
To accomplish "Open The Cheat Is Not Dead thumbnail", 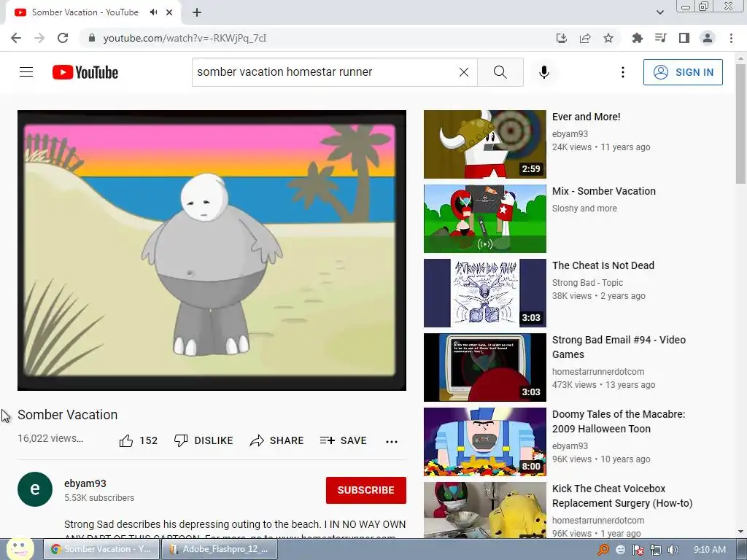I will tap(485, 293).
